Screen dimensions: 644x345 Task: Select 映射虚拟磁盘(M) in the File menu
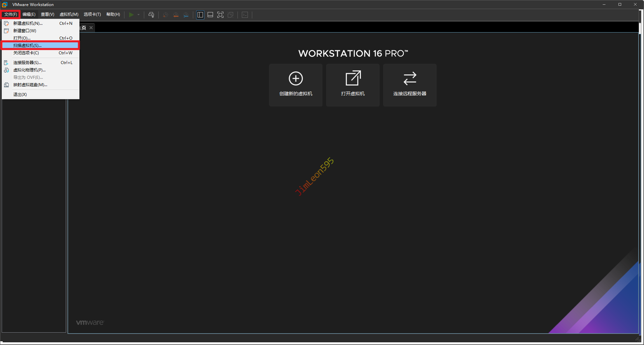coord(30,85)
